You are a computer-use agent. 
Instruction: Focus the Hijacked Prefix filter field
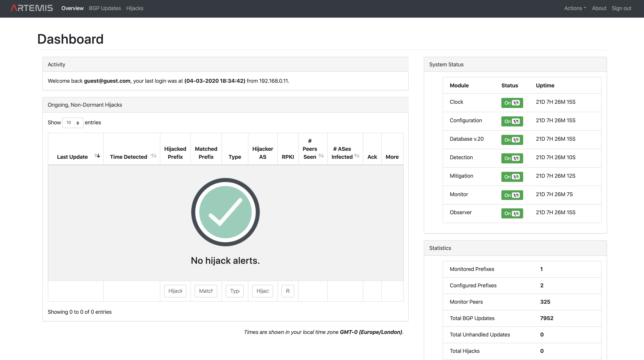pos(175,291)
